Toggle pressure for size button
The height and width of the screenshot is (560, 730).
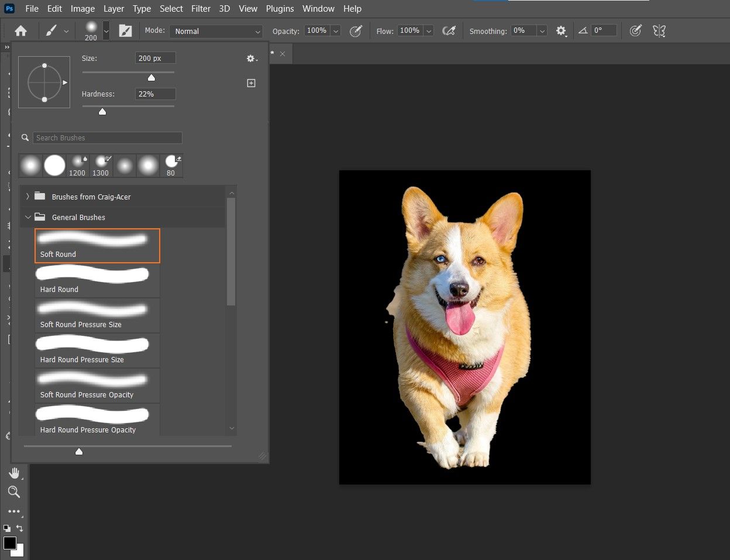[635, 31]
